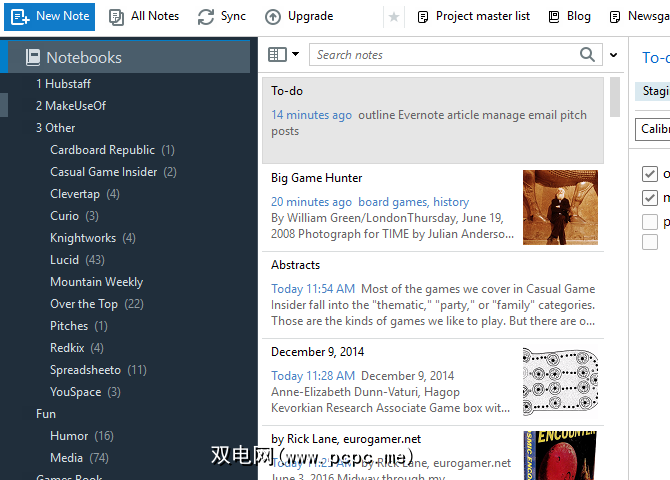Open the font name dropdown

(x=652, y=129)
